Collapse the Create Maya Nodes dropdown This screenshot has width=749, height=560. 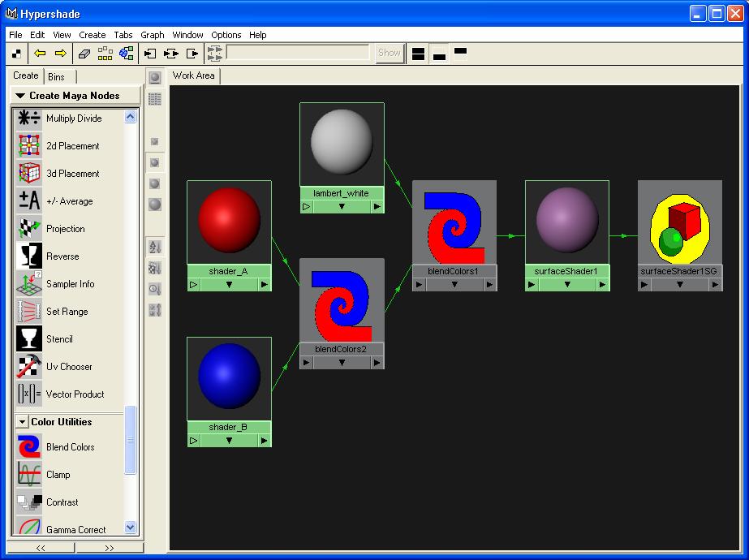(x=20, y=96)
